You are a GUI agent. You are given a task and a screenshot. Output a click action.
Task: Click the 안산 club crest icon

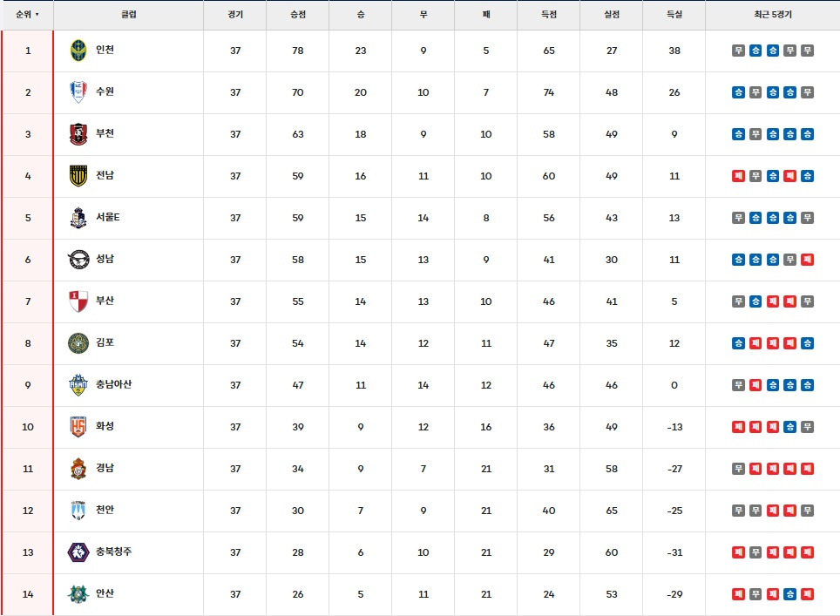point(78,594)
